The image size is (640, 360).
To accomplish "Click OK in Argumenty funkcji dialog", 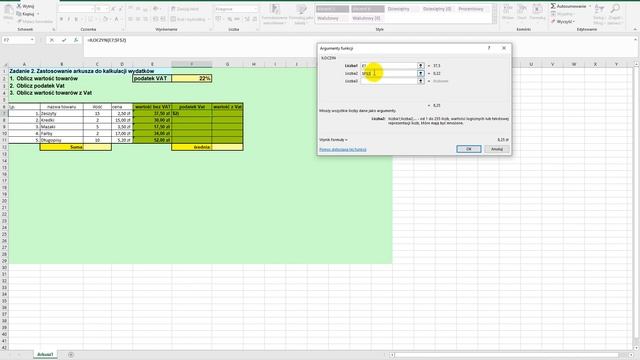I will pos(469,149).
